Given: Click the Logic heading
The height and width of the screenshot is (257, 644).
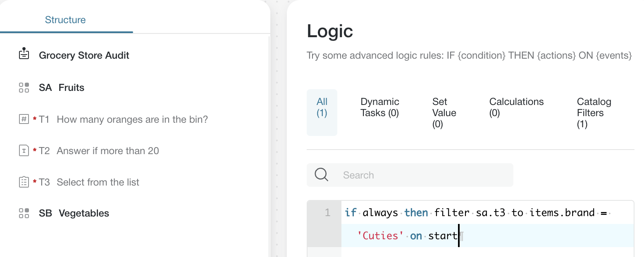Looking at the screenshot, I should pos(330,31).
